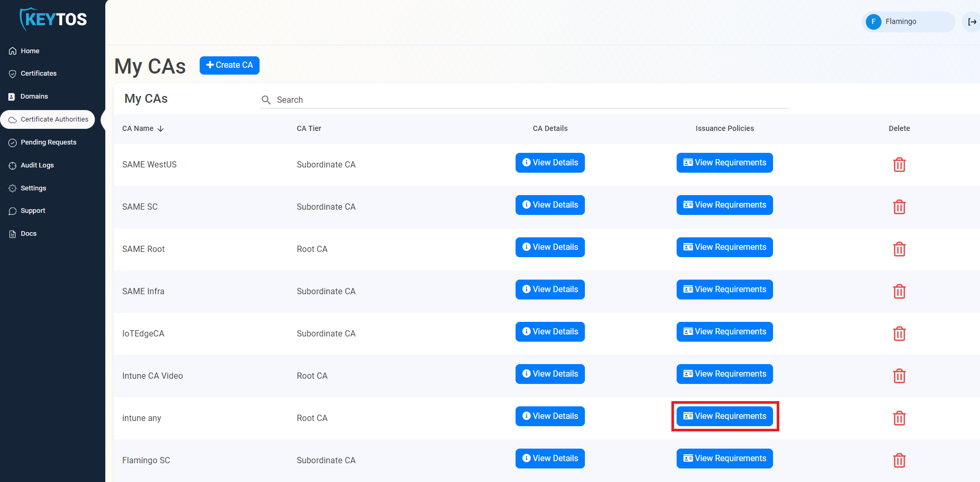Open Settings via the gear icon

tap(33, 188)
